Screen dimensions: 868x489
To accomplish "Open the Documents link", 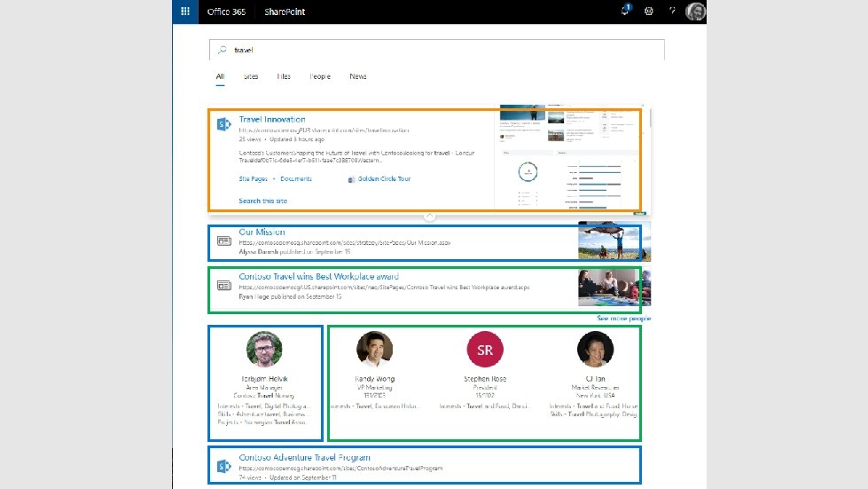I will [x=295, y=179].
